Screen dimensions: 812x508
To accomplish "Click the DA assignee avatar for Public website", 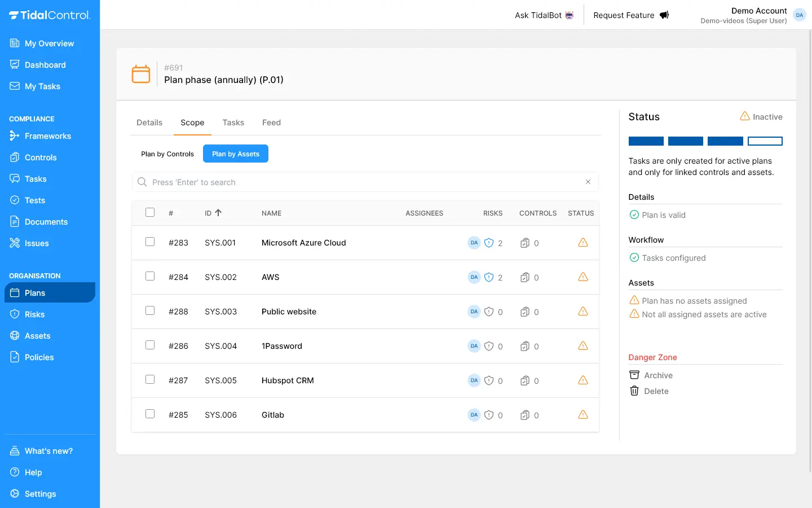I will [x=474, y=312].
